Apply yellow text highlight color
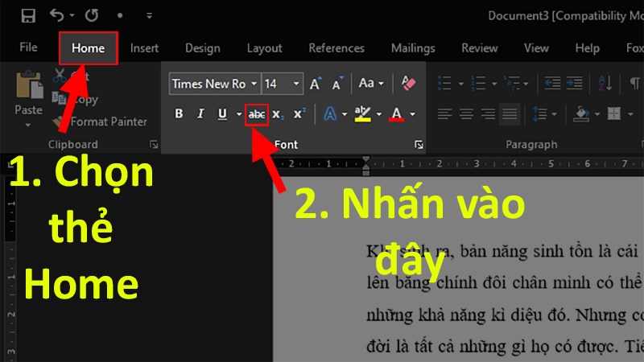Image resolution: width=644 pixels, height=362 pixels. [363, 113]
